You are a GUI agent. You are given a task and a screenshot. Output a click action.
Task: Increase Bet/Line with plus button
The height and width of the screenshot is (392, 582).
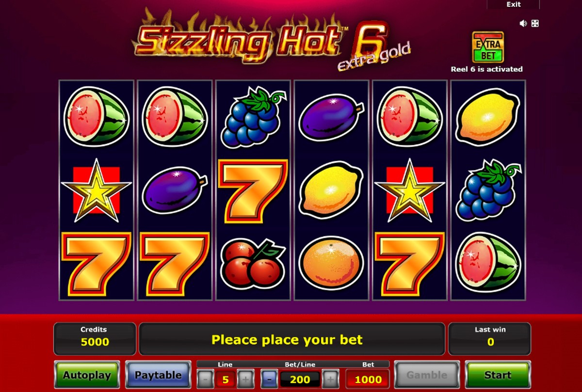(330, 379)
